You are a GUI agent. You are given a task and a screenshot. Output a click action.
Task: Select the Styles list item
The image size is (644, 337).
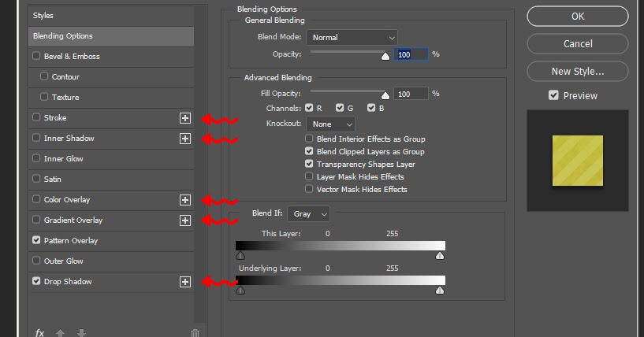click(111, 16)
